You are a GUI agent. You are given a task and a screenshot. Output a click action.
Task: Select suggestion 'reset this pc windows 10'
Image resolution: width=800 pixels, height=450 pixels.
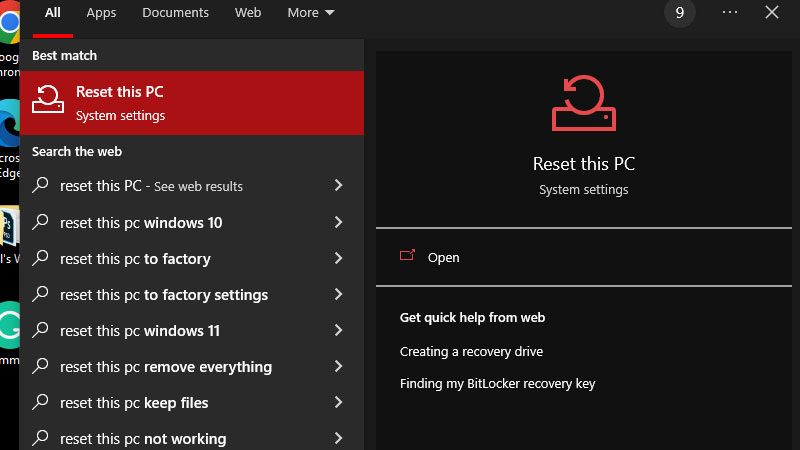pyautogui.click(x=192, y=222)
